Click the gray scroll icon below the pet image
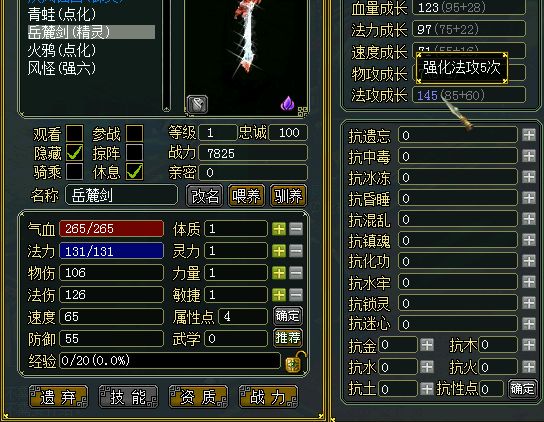 197,104
